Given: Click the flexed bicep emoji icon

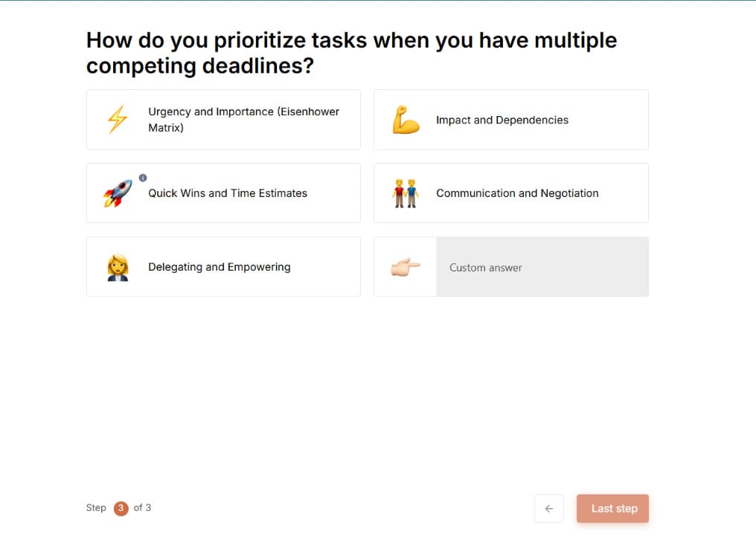Looking at the screenshot, I should click(x=406, y=120).
